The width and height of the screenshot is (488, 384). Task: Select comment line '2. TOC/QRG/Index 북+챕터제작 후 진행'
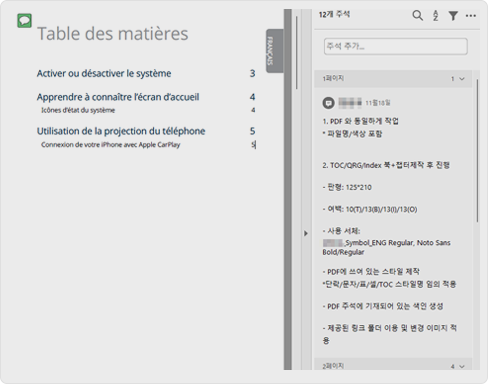coord(386,165)
